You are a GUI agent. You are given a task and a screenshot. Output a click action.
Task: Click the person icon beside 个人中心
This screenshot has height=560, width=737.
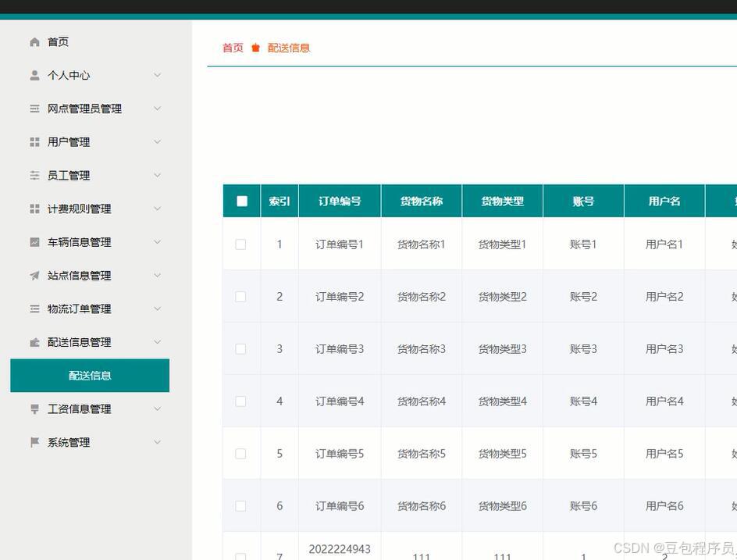(34, 75)
